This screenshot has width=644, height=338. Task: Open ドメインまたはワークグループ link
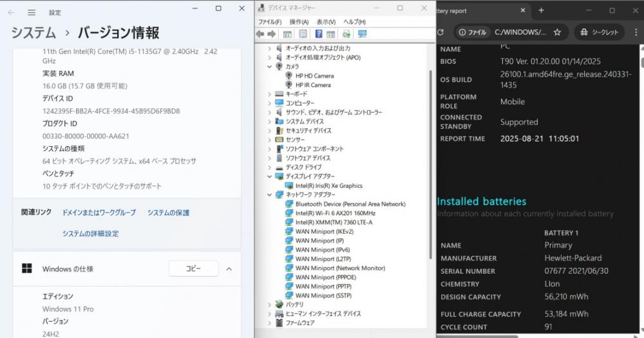[x=99, y=212]
